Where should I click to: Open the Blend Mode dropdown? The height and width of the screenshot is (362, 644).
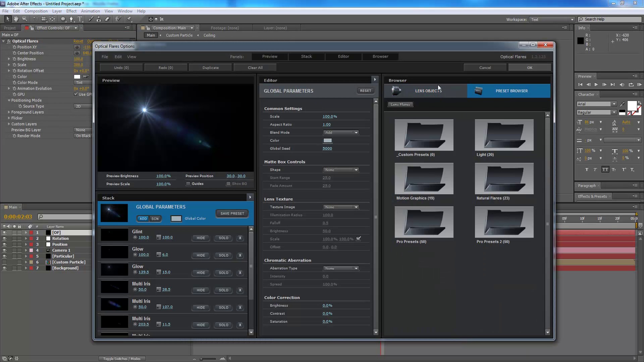(341, 133)
